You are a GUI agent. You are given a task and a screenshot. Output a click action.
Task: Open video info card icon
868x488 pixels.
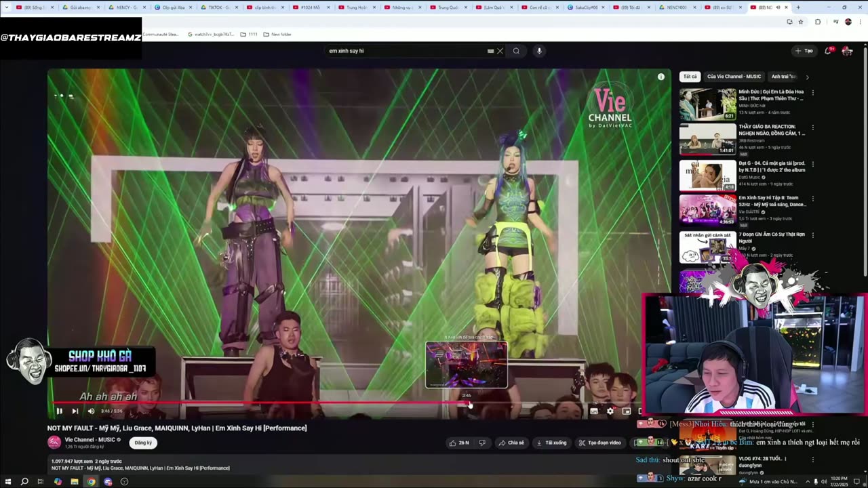tap(661, 77)
